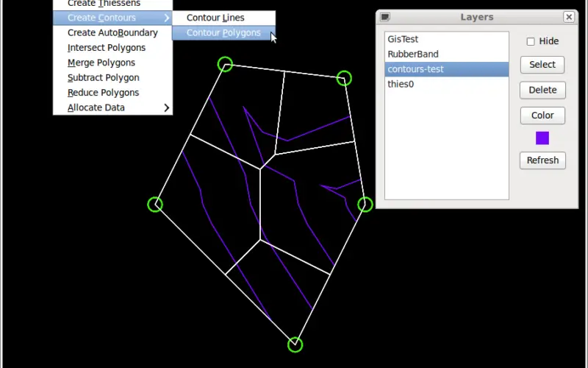Image resolution: width=588 pixels, height=368 pixels.
Task: Select Reduce Polygons menu entry
Action: [x=112, y=93]
